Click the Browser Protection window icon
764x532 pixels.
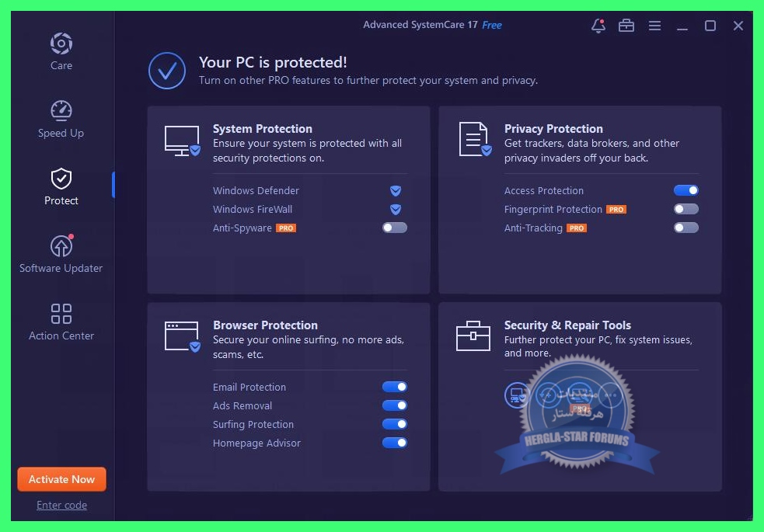182,336
